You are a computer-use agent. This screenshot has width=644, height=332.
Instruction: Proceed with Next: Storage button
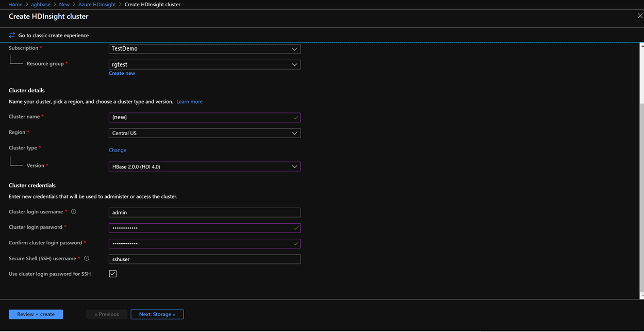[157, 314]
